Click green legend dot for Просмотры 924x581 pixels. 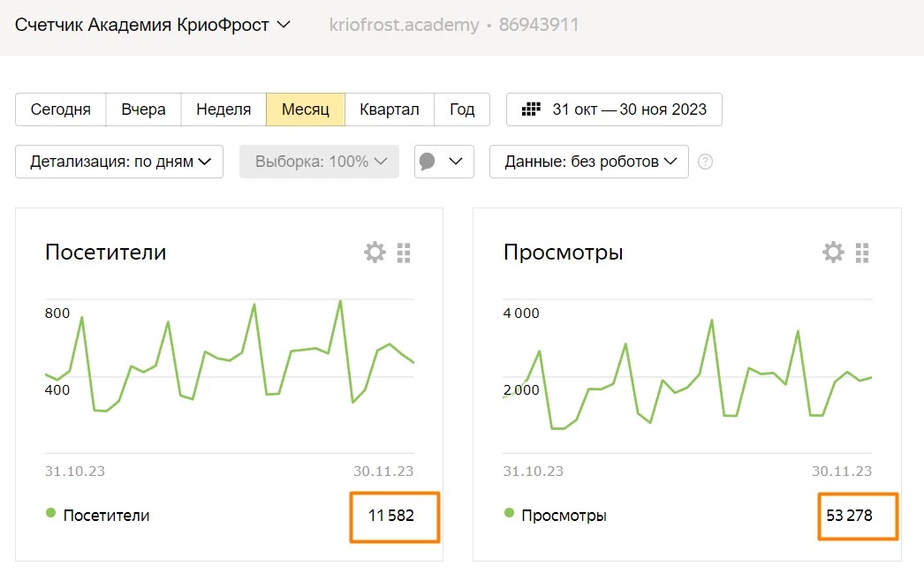509,513
